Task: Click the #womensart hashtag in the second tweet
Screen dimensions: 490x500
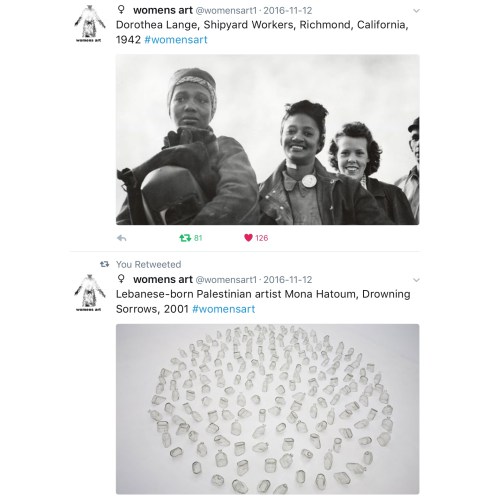Action: [x=224, y=309]
